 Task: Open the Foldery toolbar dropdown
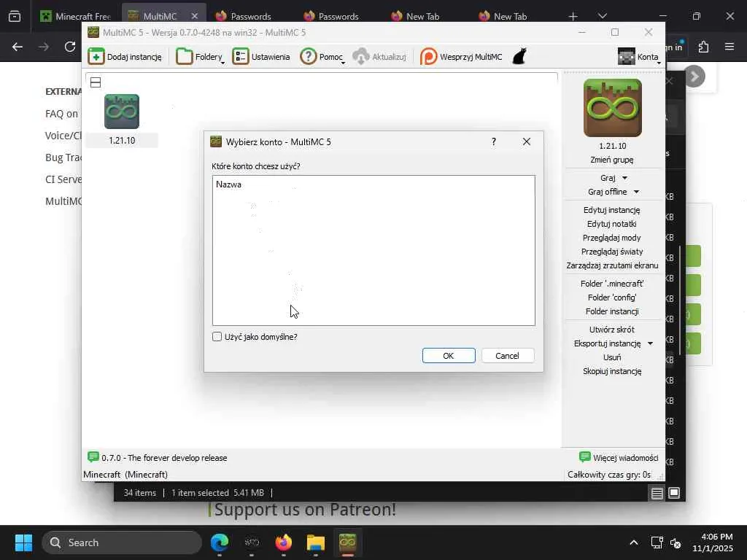200,57
